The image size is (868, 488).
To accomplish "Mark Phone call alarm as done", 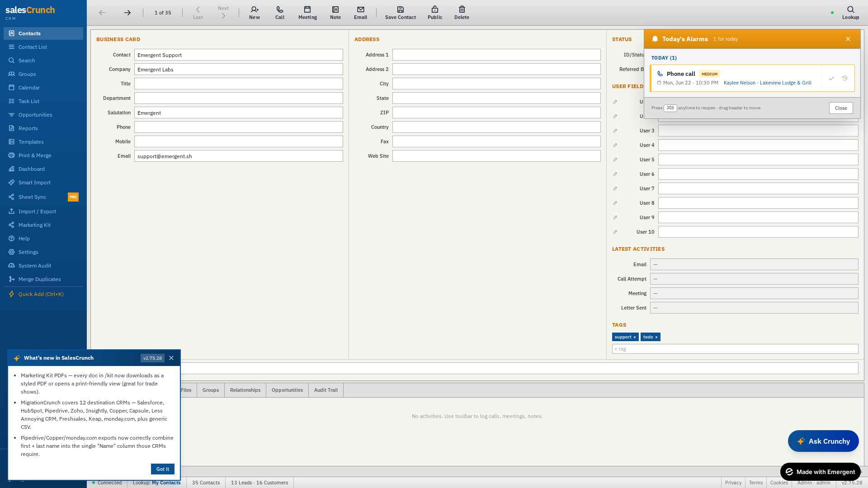I will (831, 79).
